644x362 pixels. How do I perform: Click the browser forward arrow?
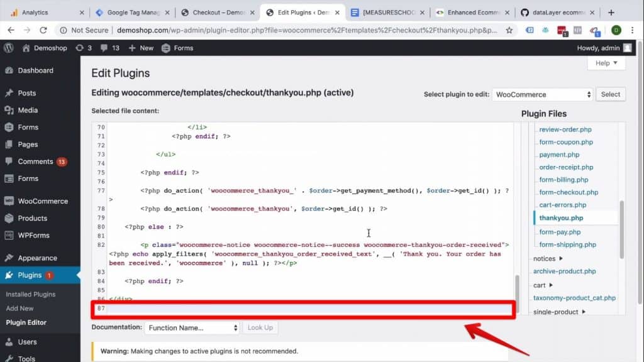click(27, 30)
